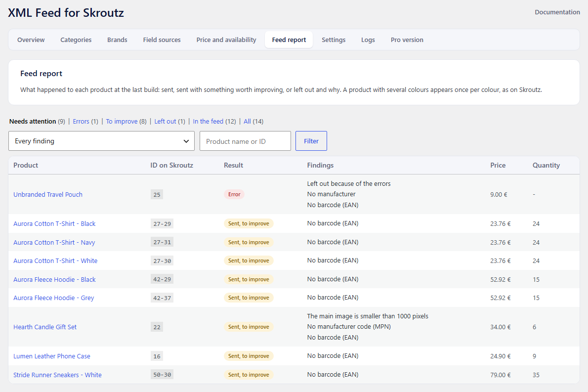The image size is (588, 392).
Task: Switch to the Categories tab
Action: point(76,40)
